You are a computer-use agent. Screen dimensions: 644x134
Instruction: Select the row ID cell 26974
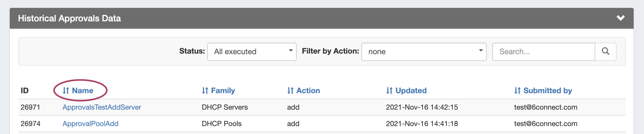coord(30,124)
